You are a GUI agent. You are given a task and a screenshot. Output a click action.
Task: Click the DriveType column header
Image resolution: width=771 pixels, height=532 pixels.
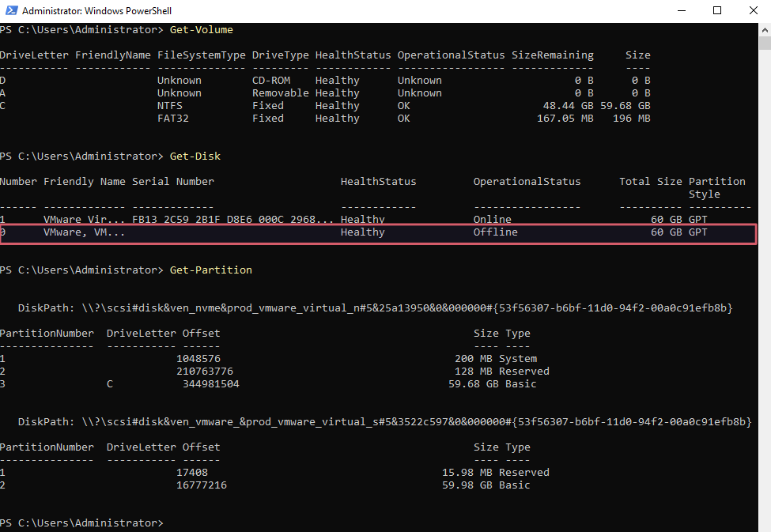[280, 55]
